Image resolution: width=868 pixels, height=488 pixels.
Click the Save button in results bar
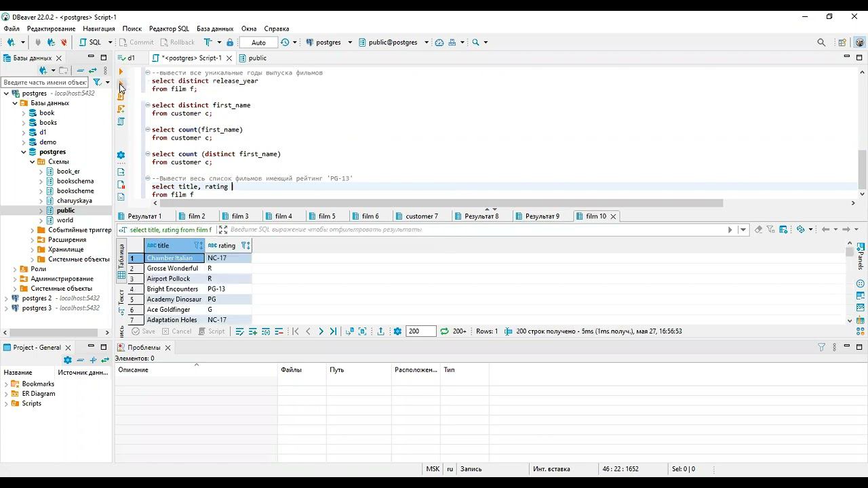click(144, 331)
